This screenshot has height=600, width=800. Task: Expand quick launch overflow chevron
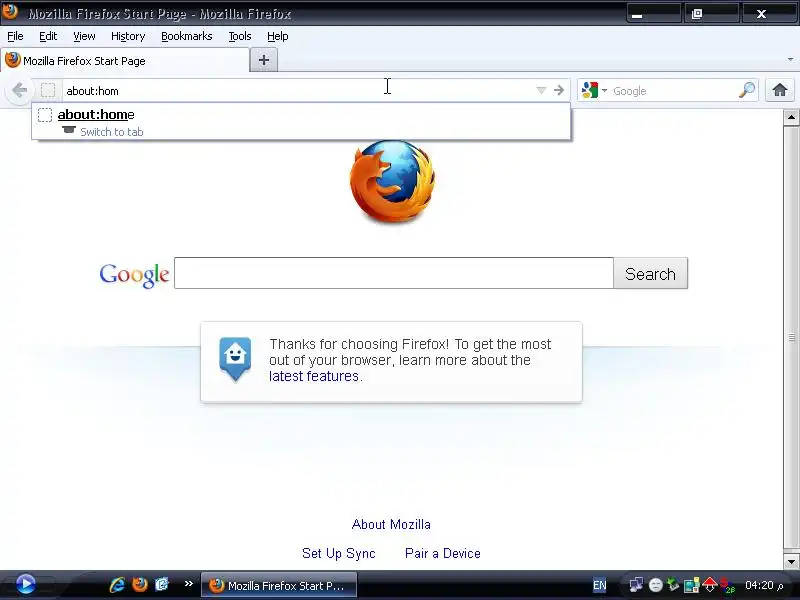pyautogui.click(x=189, y=584)
